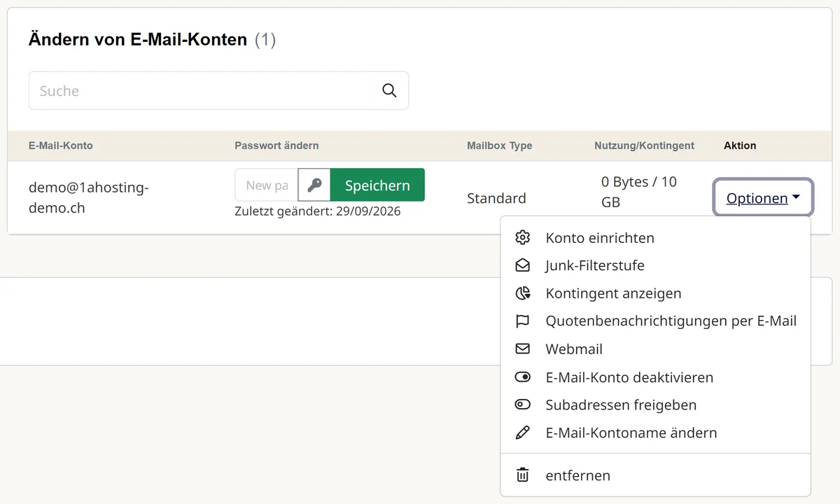Click the Passwort ändern column header
This screenshot has width=840, height=504.
pyautogui.click(x=276, y=146)
